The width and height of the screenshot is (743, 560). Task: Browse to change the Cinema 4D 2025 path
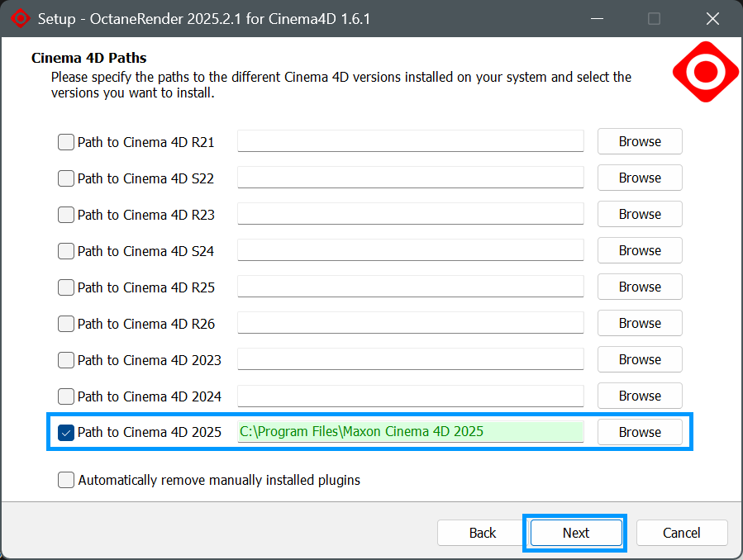(640, 432)
